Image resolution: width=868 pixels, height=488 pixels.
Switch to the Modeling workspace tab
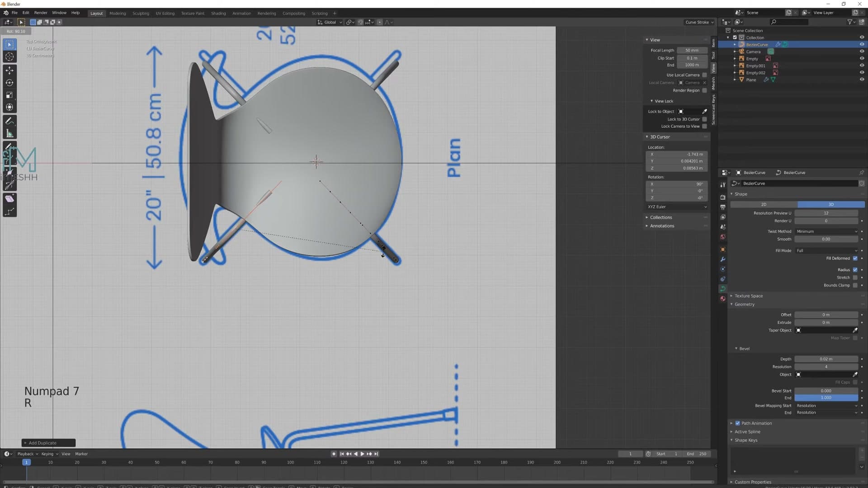click(x=118, y=14)
